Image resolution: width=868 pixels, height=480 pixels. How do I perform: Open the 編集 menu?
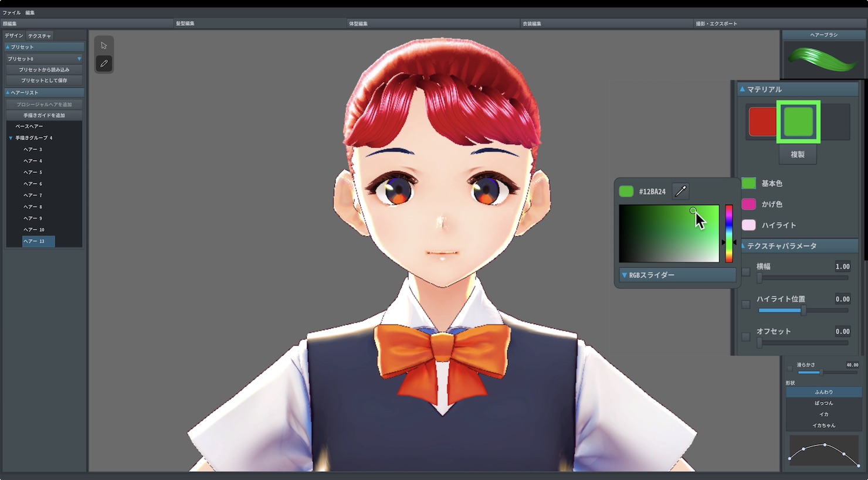tap(30, 12)
